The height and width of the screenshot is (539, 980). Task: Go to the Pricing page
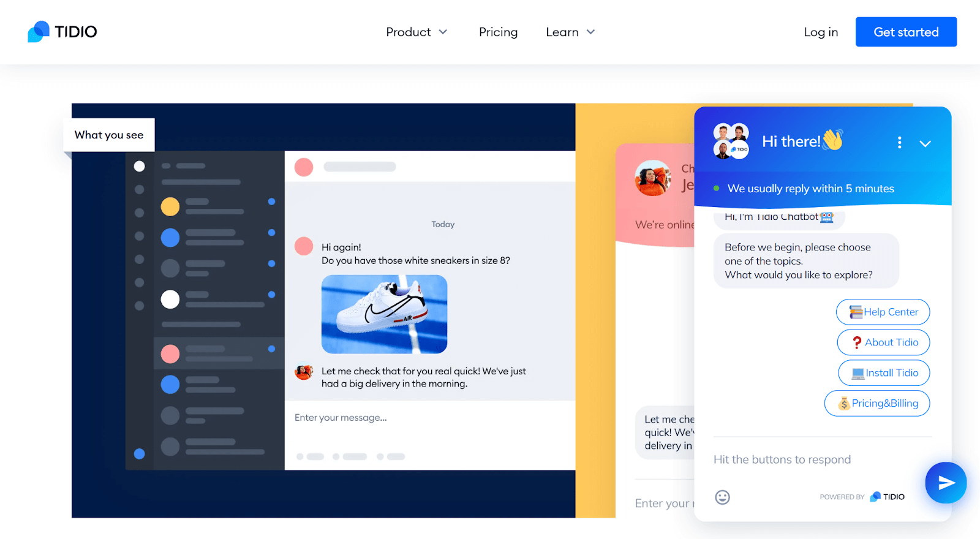pyautogui.click(x=498, y=32)
